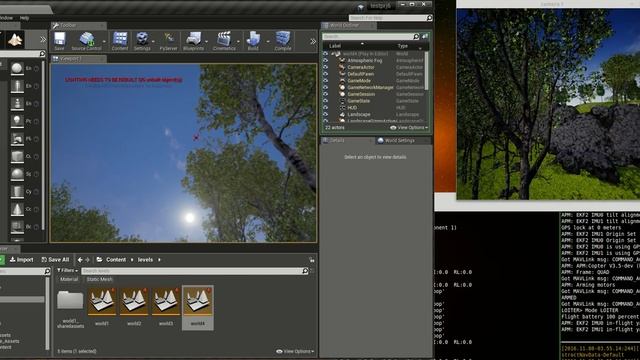Image resolution: width=640 pixels, height=360 pixels.
Task: Toggle the Static Mesh filter chip
Action: (100, 280)
